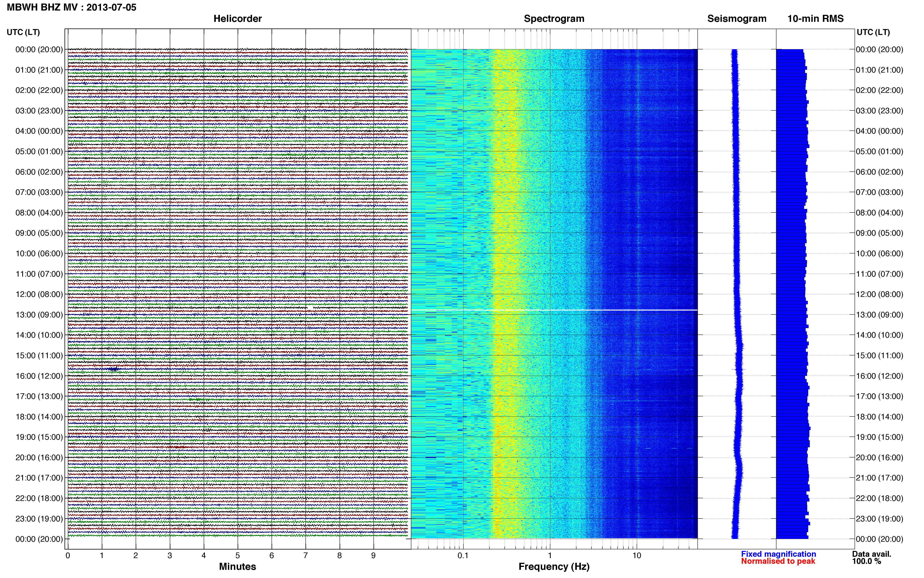Click '03:00 (23:00)' beside the Helicorder
The height and width of the screenshot is (578, 924).
(39, 111)
